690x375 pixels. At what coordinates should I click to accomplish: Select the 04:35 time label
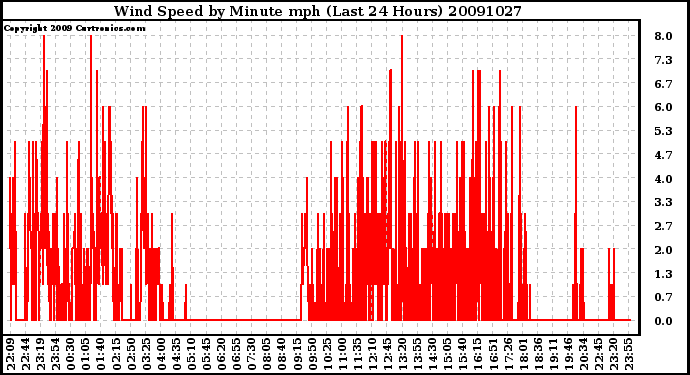point(176,354)
